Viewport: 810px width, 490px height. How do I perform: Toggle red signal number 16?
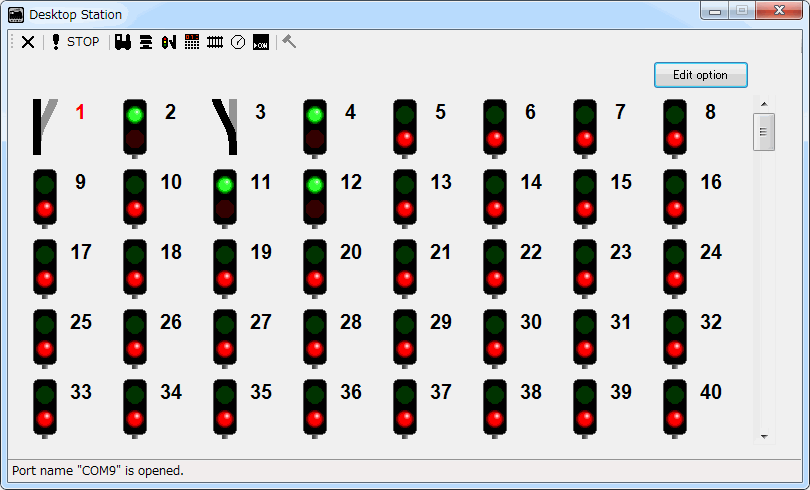coord(675,198)
